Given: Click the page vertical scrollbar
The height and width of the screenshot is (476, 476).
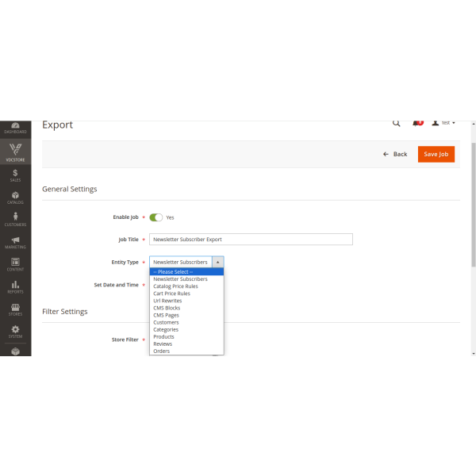Looking at the screenshot, I should point(473,206).
